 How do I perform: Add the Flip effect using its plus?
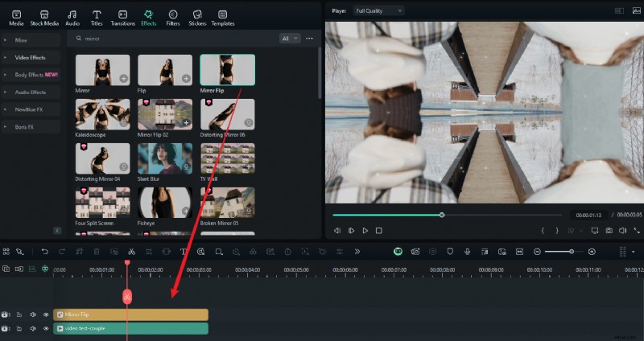(186, 78)
